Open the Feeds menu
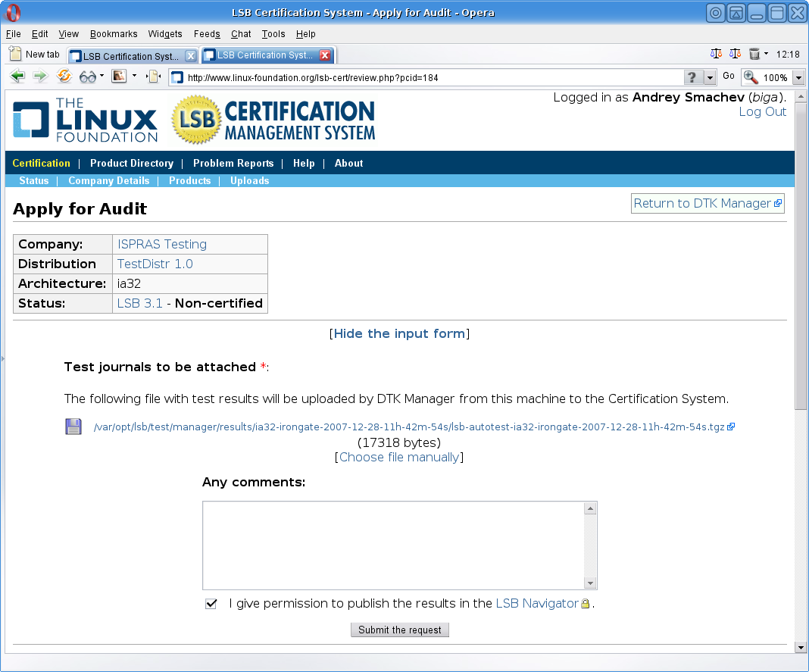809x672 pixels. [x=207, y=34]
